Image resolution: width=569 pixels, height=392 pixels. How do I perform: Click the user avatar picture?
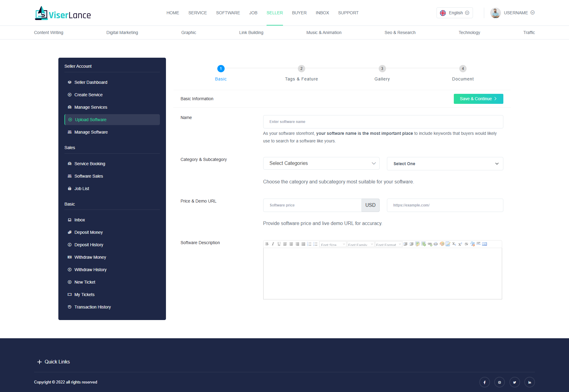tap(495, 13)
